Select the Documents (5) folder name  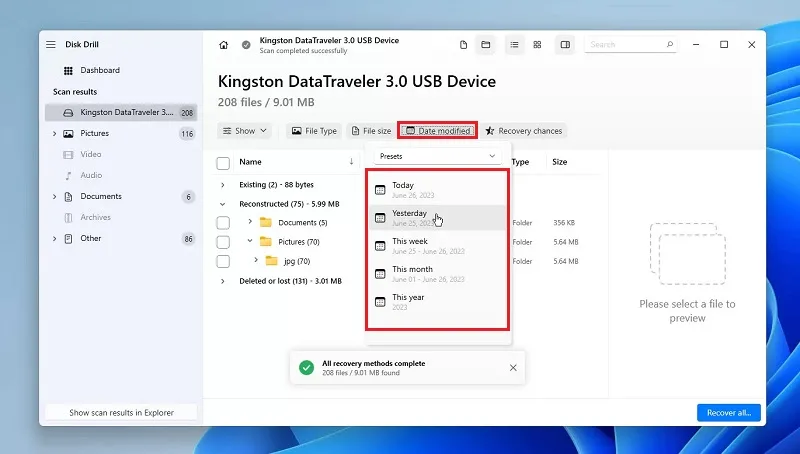303,223
